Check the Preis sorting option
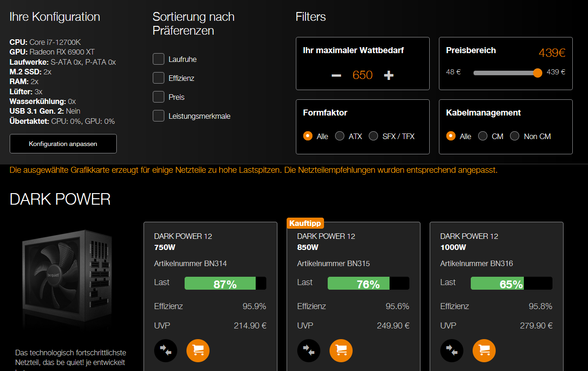This screenshot has width=588, height=371. pyautogui.click(x=159, y=97)
